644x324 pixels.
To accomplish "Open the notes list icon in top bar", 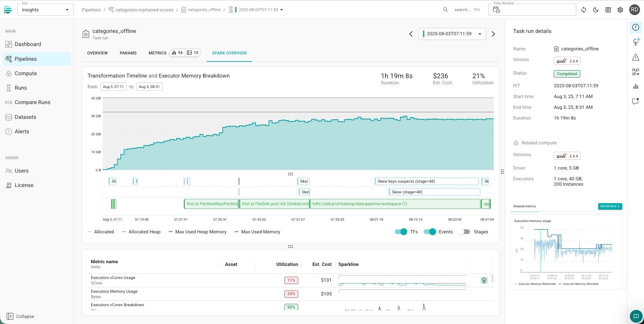I will pos(608,10).
